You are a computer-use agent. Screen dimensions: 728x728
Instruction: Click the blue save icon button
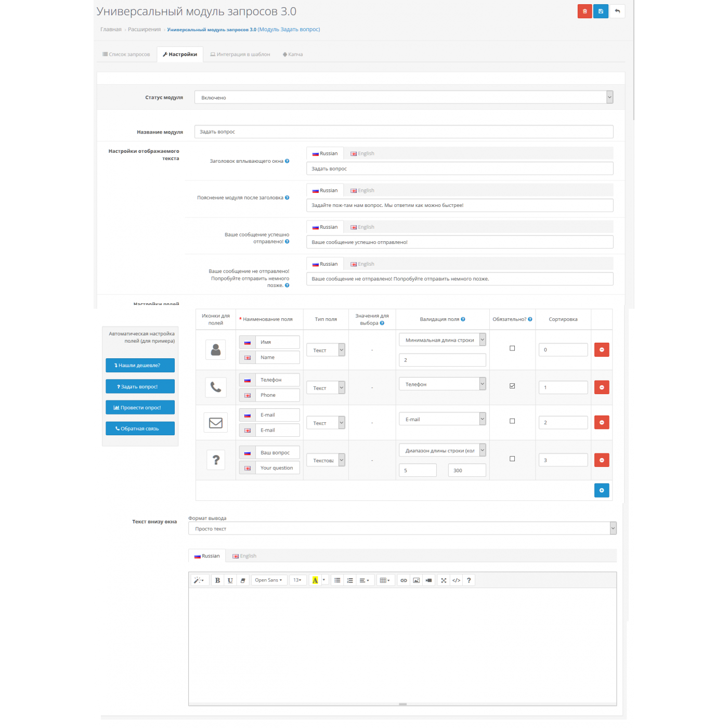point(601,11)
